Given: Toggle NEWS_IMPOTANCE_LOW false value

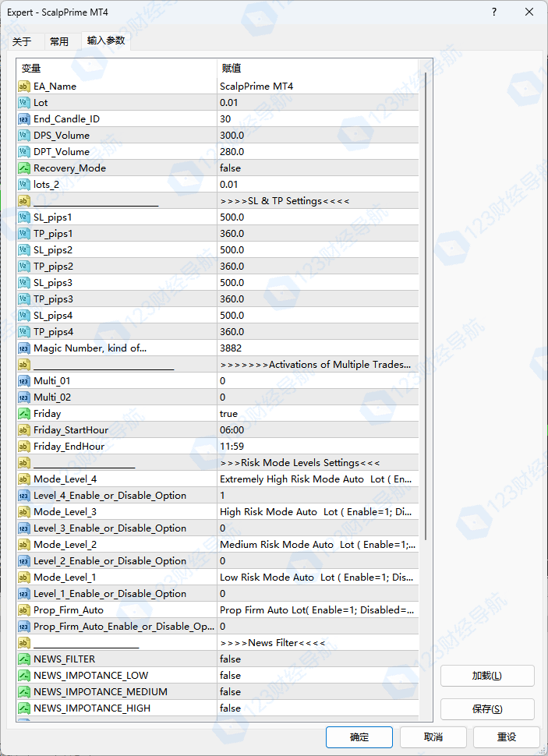Looking at the screenshot, I should (x=317, y=676).
